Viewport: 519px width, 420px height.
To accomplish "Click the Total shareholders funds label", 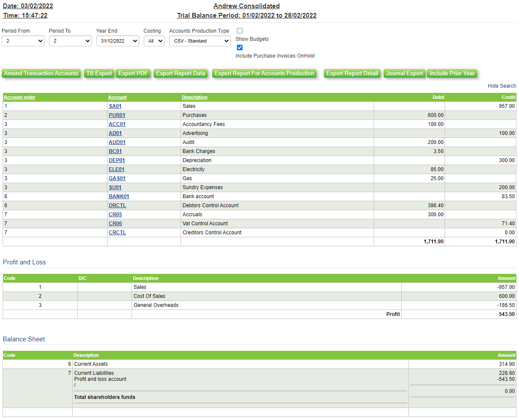I will 104,397.
